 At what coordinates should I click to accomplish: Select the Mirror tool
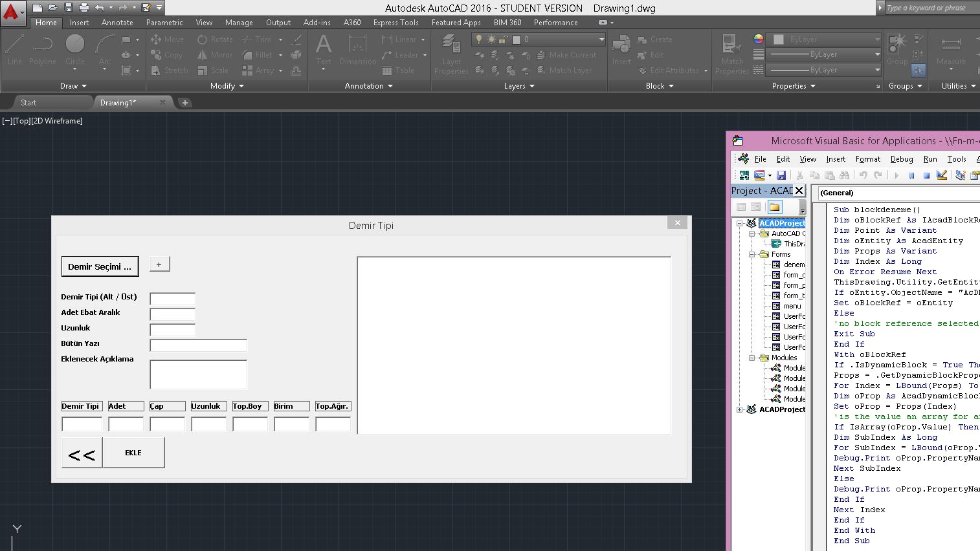pos(214,54)
